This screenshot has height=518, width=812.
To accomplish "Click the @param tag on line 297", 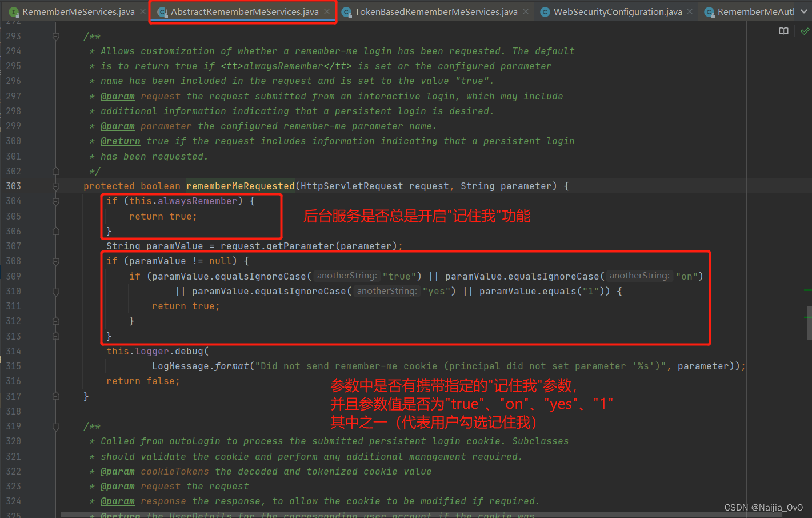I will click(x=118, y=96).
